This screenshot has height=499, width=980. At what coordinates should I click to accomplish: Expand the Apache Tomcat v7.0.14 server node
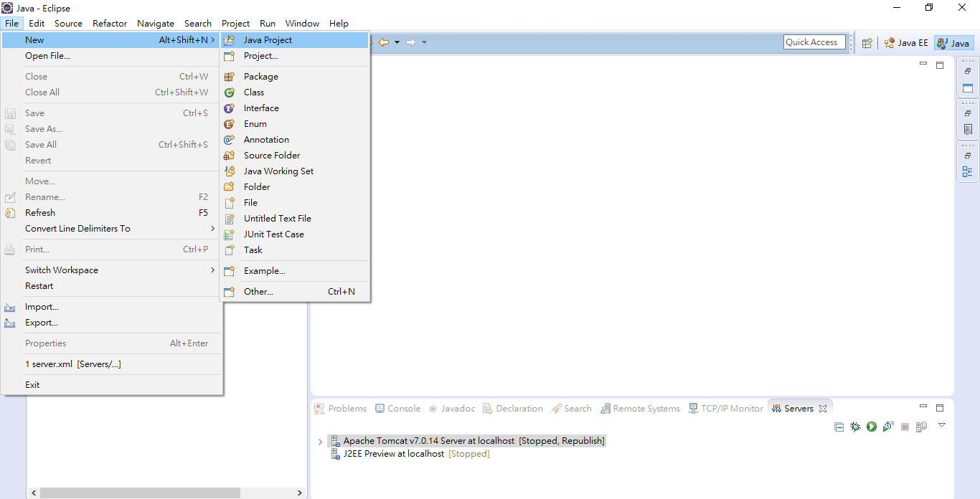point(320,442)
